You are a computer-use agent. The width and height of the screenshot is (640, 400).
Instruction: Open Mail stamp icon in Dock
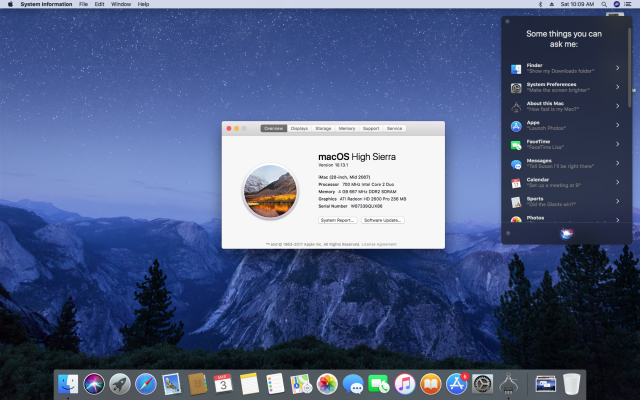pyautogui.click(x=171, y=384)
